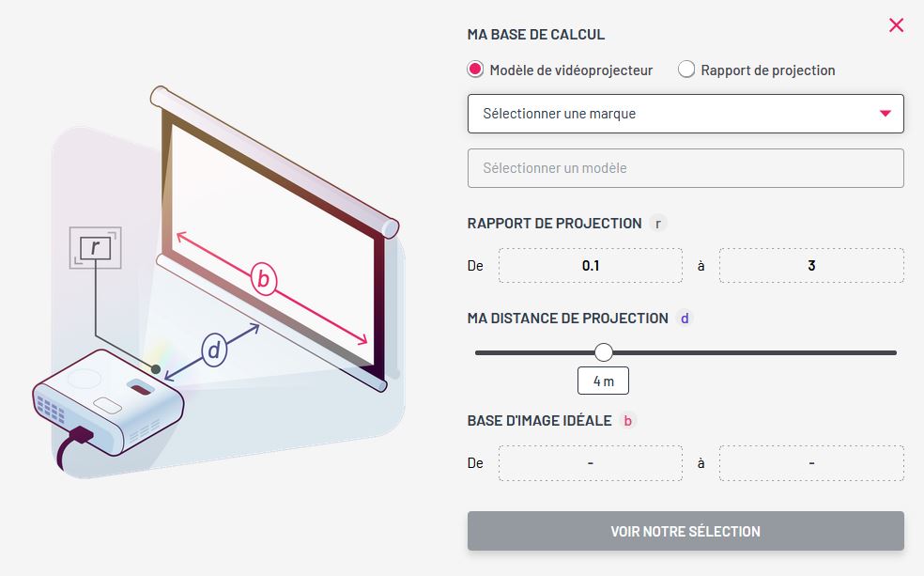Viewport: 924px width, 576px height.
Task: Click the red dropdown arrow for brand selection
Action: click(x=884, y=113)
